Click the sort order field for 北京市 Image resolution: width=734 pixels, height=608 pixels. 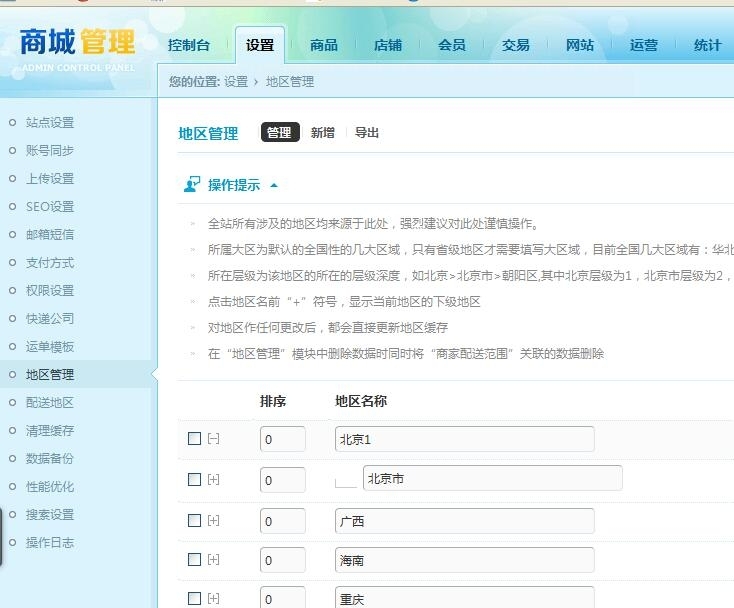click(283, 480)
